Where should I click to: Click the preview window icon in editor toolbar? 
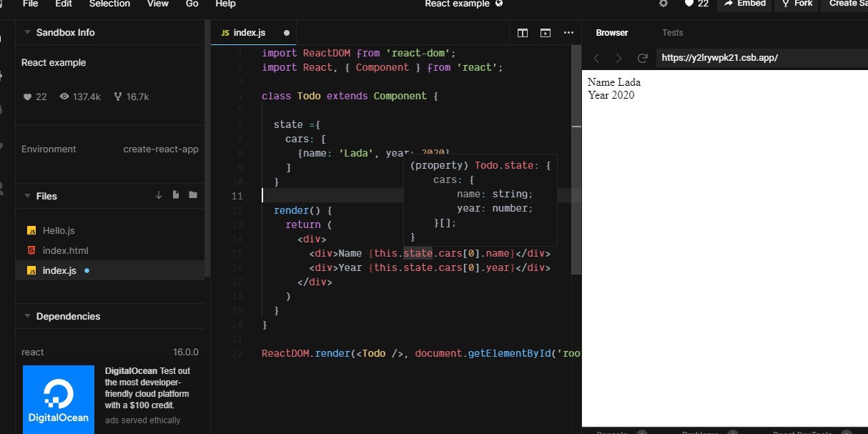point(546,33)
